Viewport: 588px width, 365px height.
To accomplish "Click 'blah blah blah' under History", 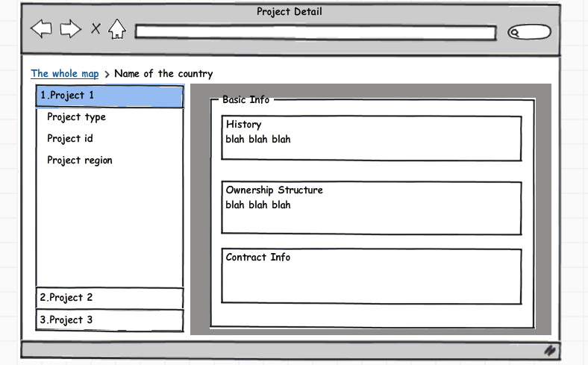I will point(258,140).
